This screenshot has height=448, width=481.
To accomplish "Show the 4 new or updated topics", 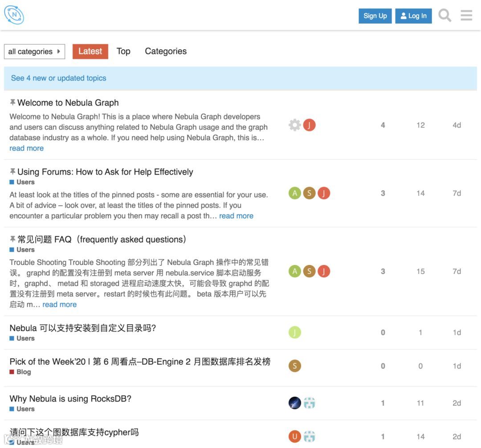I will pyautogui.click(x=59, y=78).
